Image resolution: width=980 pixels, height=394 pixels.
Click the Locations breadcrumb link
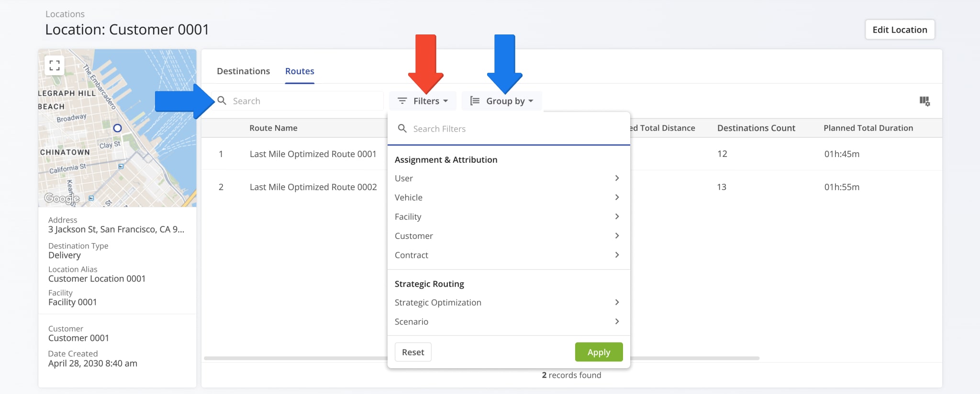point(65,14)
